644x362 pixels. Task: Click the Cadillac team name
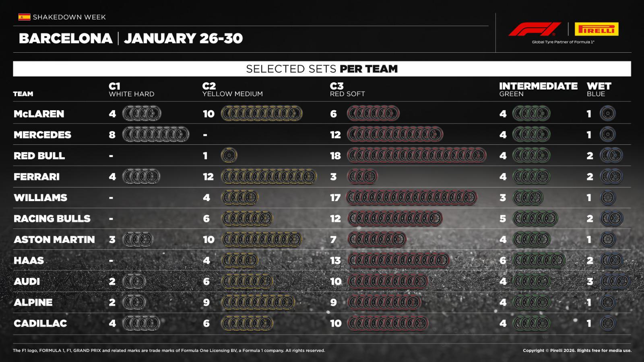point(40,323)
